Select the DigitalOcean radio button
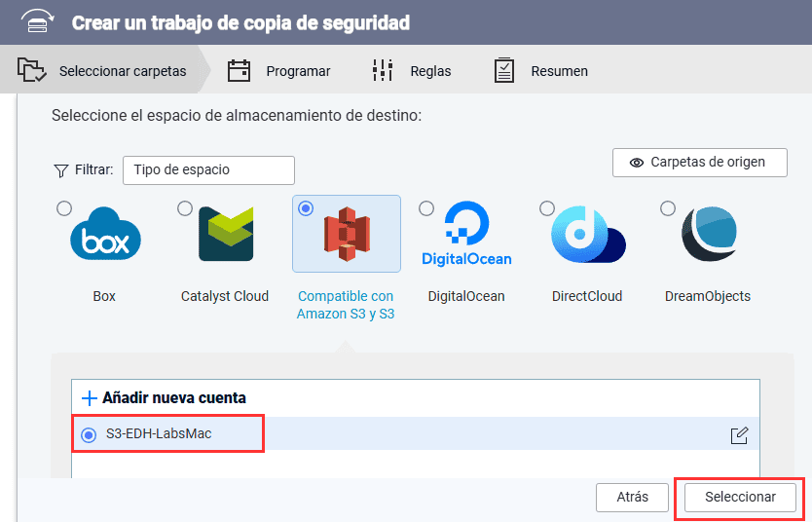812x522 pixels. point(425,208)
